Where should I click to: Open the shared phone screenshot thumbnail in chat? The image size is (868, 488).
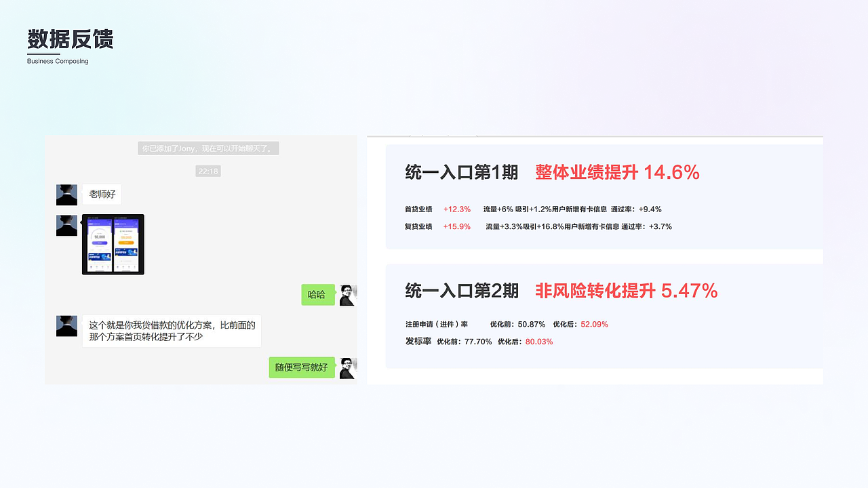click(x=113, y=245)
